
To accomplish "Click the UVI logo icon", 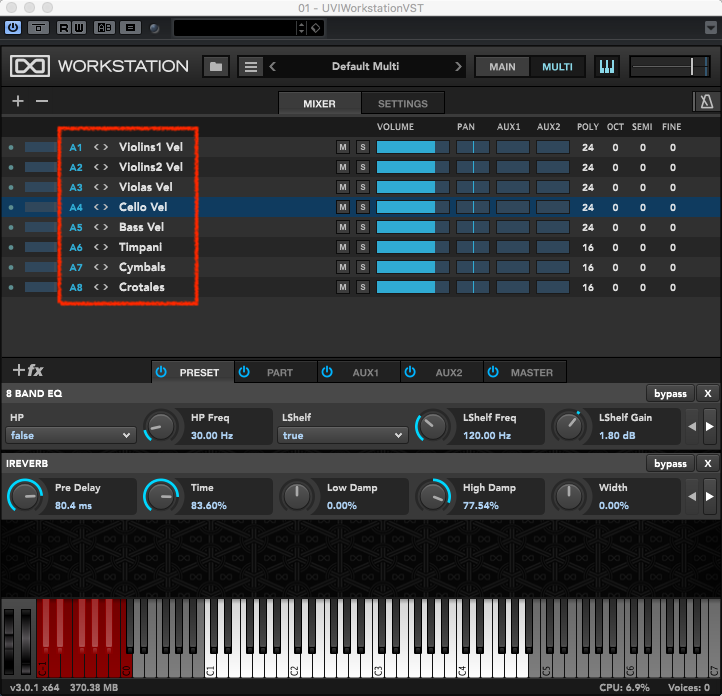I will [30, 66].
